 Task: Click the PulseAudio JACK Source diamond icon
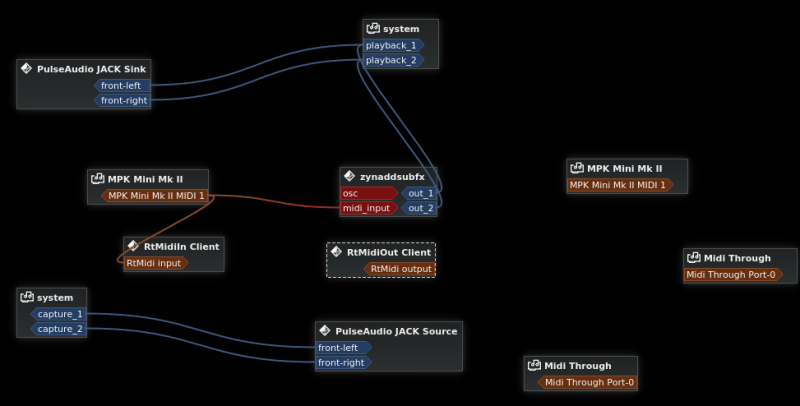click(325, 331)
